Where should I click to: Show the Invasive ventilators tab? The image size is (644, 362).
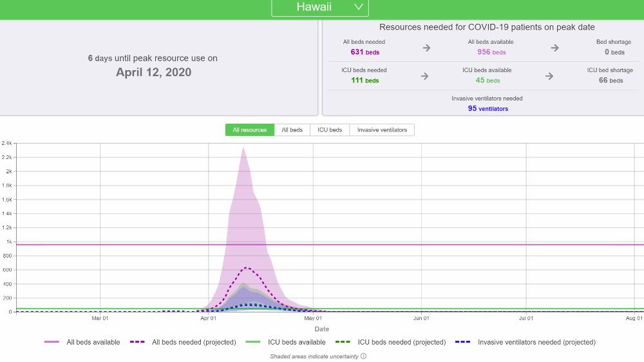(x=382, y=130)
